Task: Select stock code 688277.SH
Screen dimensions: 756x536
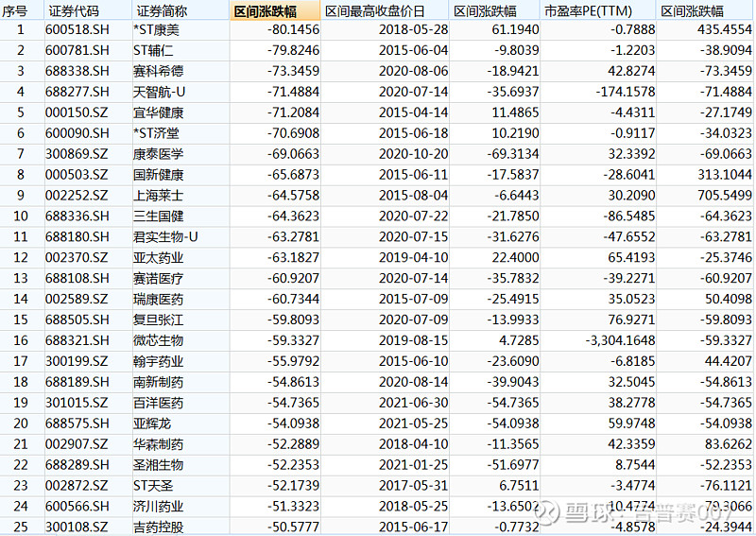Action: (77, 92)
